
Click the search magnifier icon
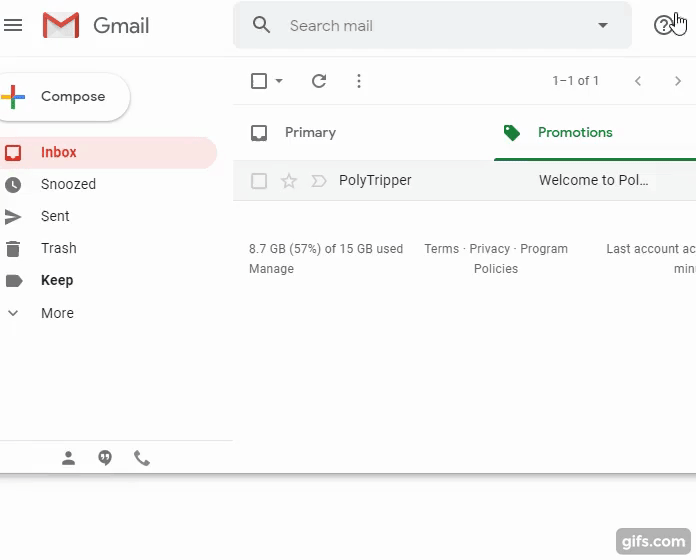[261, 25]
